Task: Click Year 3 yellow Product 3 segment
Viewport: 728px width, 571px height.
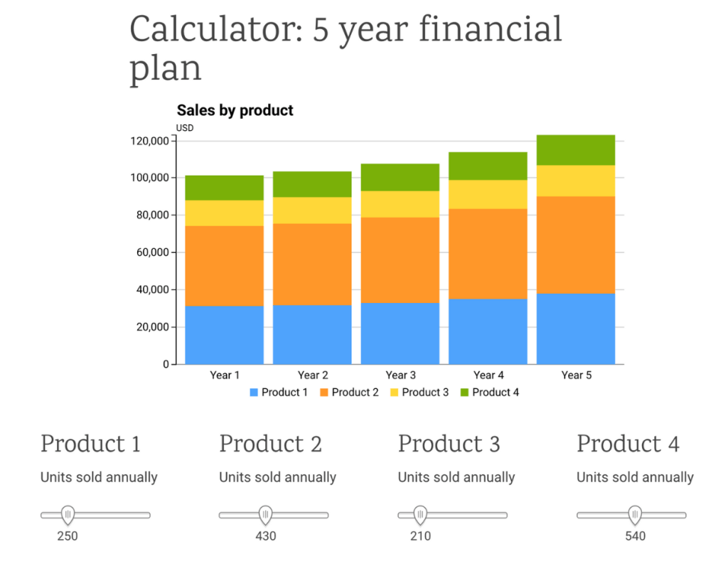Action: tap(400, 204)
